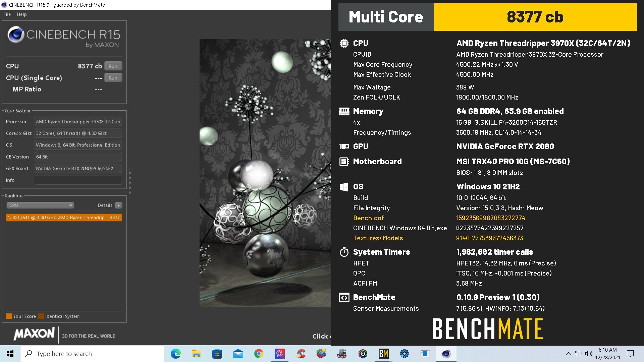Click the BenchMate OS Windows logo icon

click(x=344, y=187)
